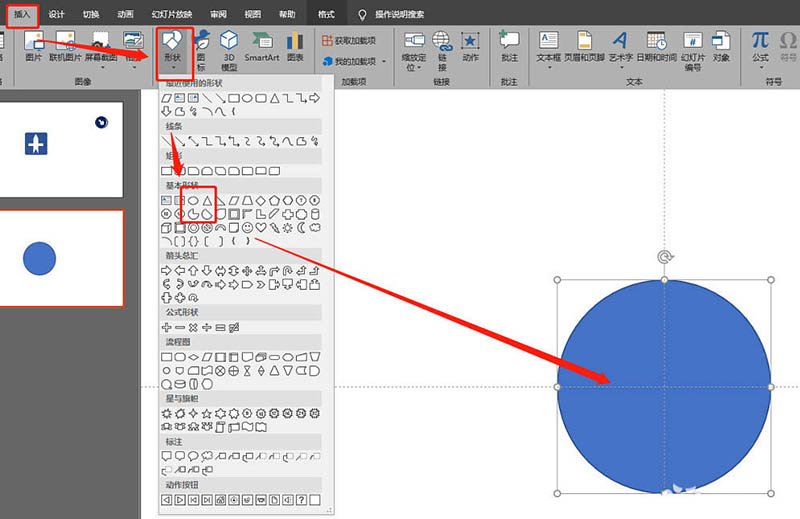Click the 动作 action button

point(470,46)
